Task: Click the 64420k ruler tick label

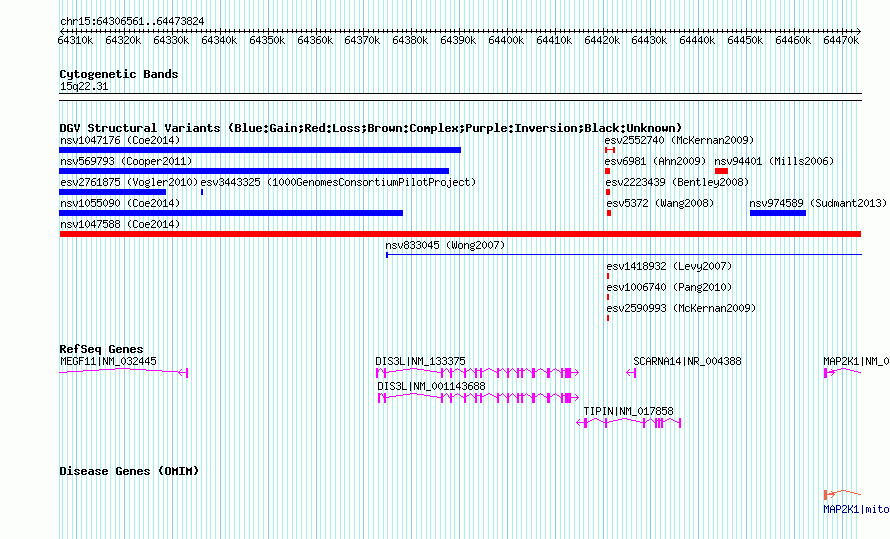Action: tap(602, 40)
